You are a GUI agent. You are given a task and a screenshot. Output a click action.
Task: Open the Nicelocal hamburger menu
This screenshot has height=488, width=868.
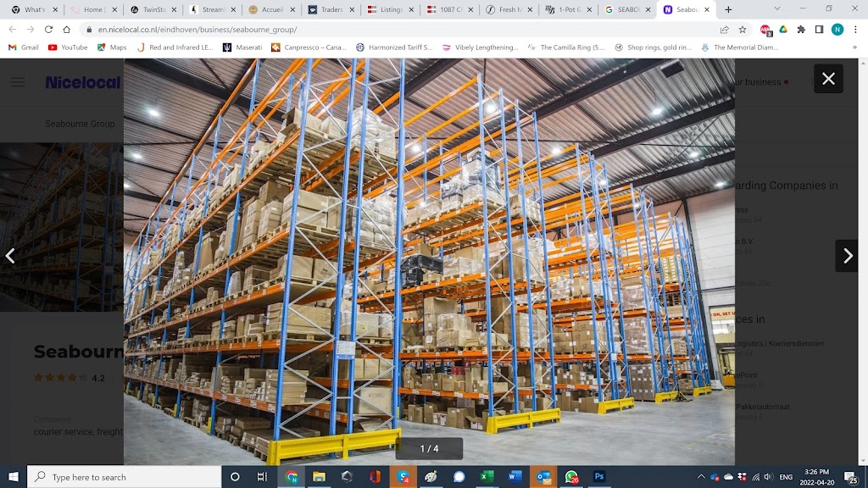point(18,82)
